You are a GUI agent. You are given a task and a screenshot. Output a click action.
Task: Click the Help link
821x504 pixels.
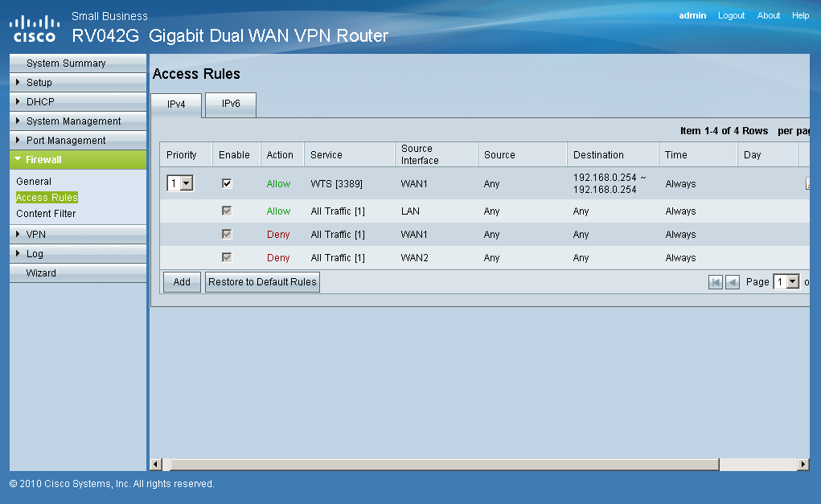(800, 16)
